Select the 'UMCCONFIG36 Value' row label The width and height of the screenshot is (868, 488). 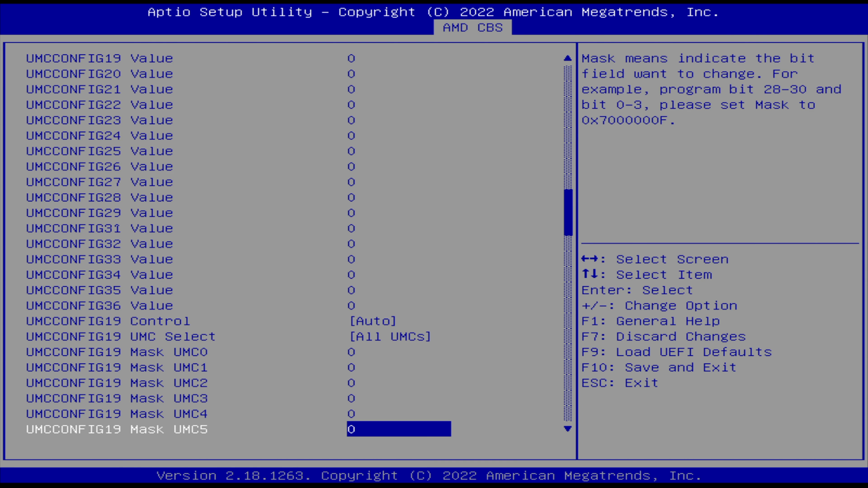coord(100,306)
